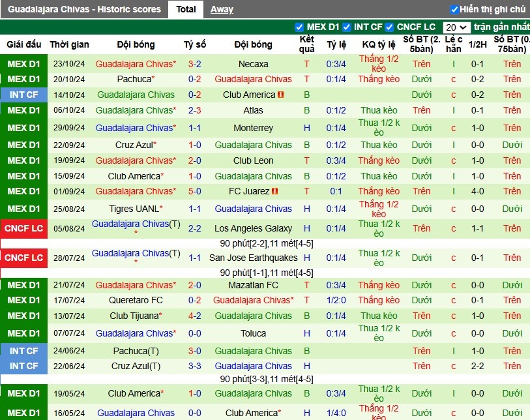This screenshot has width=530, height=420.
Task: Click the 2-3 score against Atlas
Action: (x=195, y=110)
